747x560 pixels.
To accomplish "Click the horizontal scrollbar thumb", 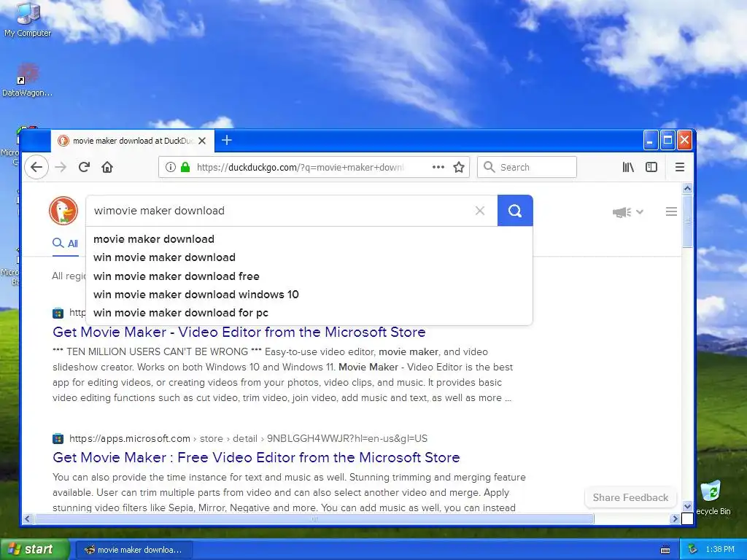I will tap(314, 518).
